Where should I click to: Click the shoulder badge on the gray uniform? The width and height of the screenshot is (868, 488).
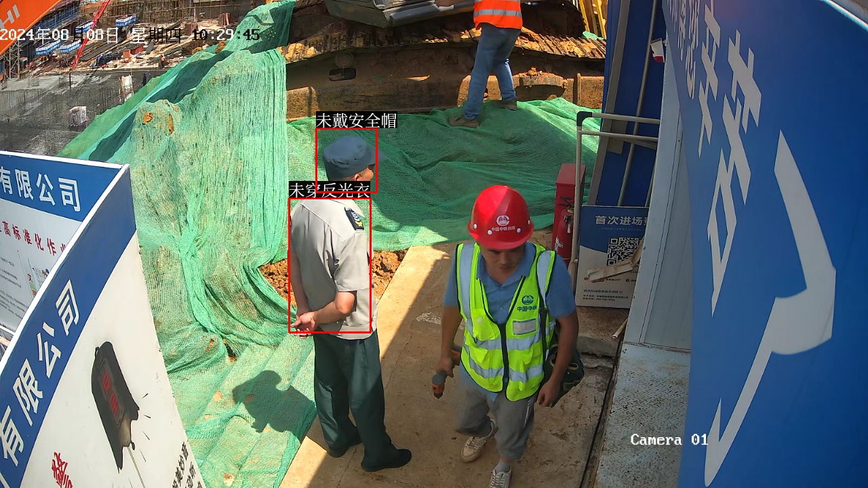(x=354, y=218)
